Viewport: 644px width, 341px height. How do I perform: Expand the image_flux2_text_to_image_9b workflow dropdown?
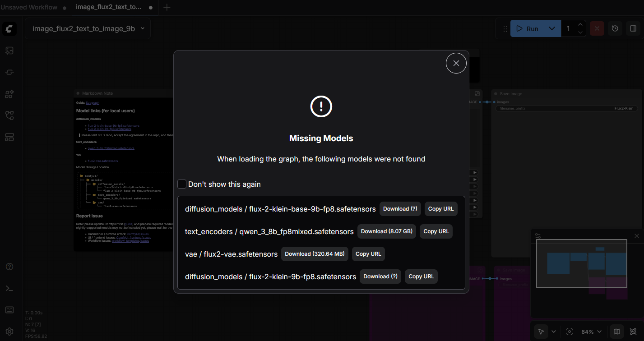[x=143, y=28]
